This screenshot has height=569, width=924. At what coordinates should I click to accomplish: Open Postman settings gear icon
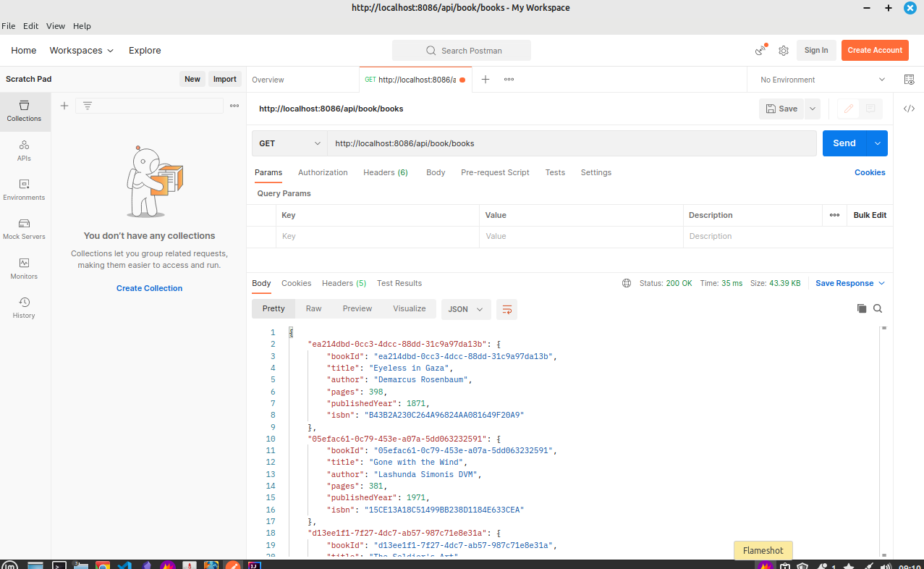tap(784, 51)
